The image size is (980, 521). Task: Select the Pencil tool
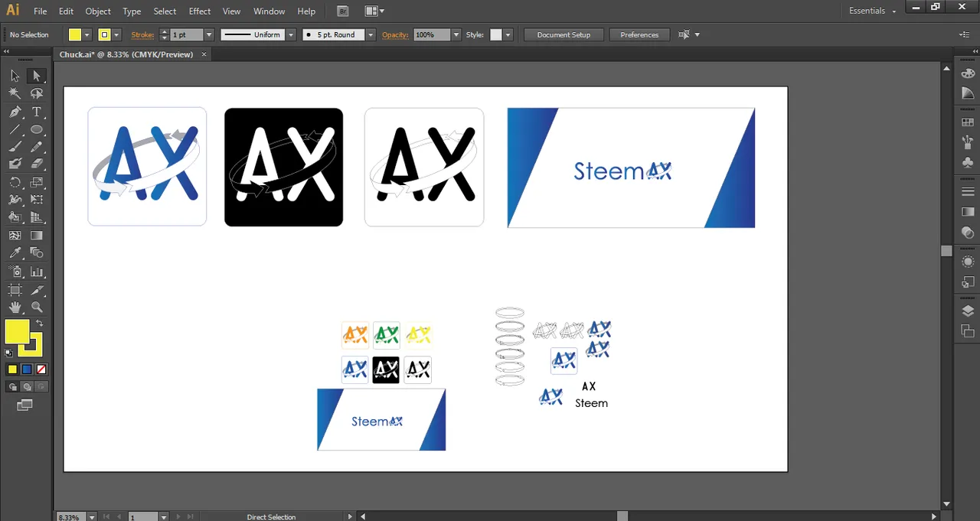[36, 147]
